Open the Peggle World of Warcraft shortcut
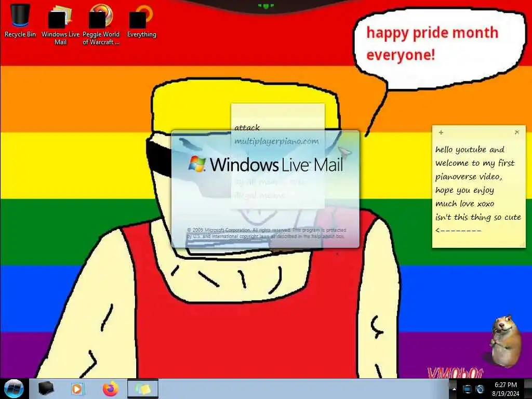 101,24
